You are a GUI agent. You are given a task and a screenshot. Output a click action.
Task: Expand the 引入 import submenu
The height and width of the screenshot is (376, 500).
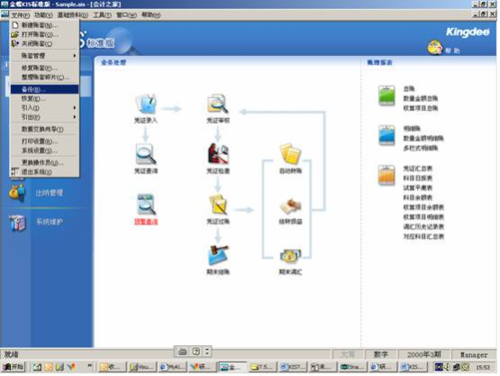[45, 108]
